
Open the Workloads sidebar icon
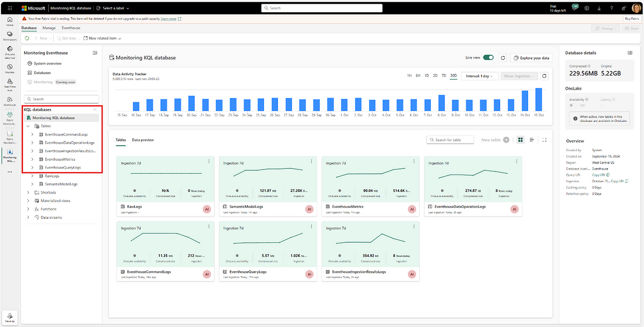(x=10, y=100)
